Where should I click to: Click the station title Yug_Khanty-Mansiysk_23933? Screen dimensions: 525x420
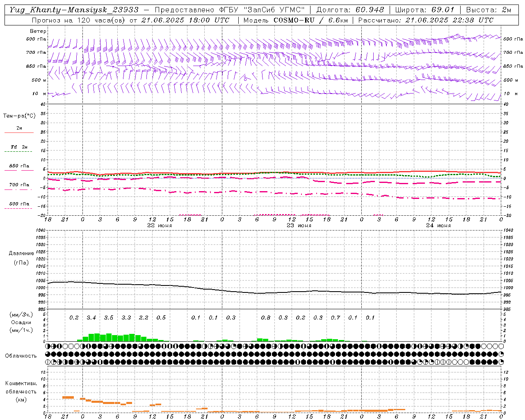coord(74,10)
